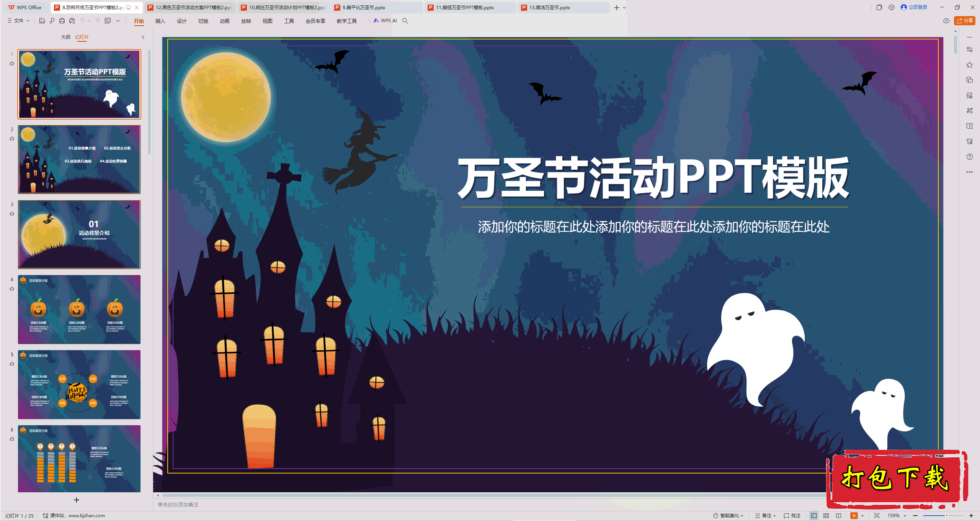Click the new tab plus button
980x521 pixels.
(x=616, y=8)
